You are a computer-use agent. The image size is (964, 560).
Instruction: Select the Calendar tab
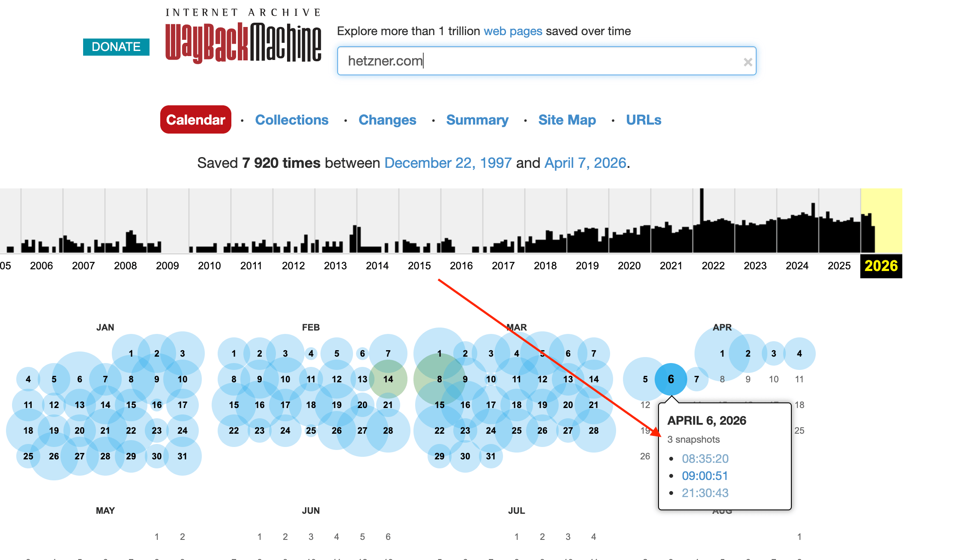pos(196,119)
